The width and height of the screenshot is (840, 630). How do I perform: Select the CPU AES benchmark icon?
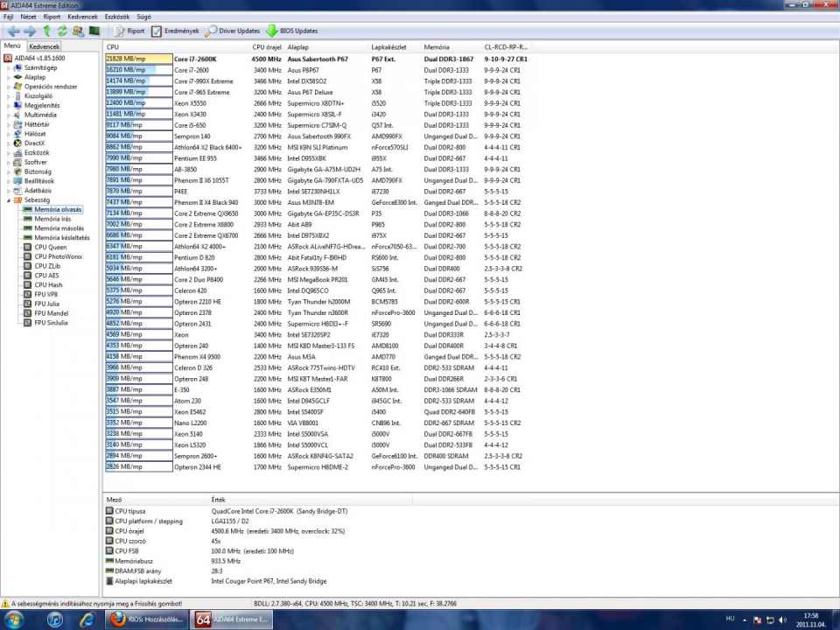[x=28, y=276]
